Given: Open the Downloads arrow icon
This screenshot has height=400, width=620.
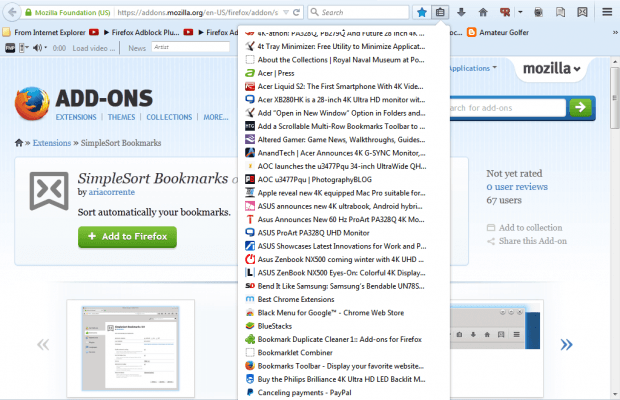Looking at the screenshot, I should click(x=461, y=12).
